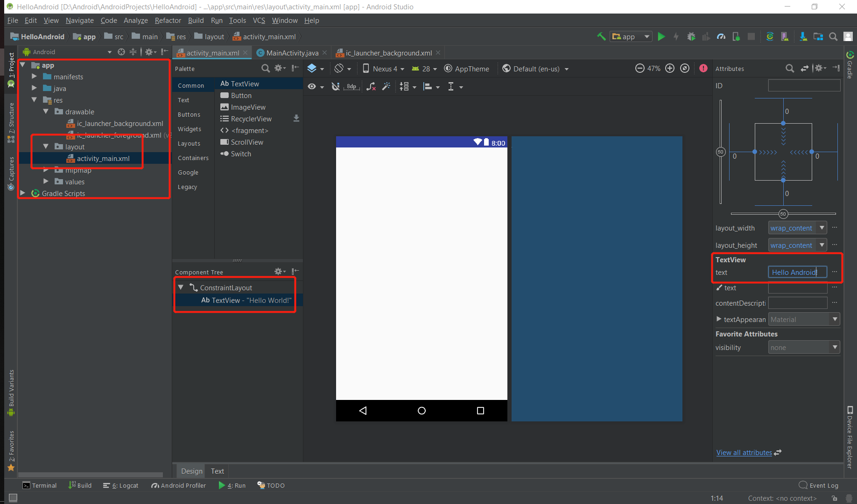
Task: Open the Refactor menu
Action: tap(168, 21)
